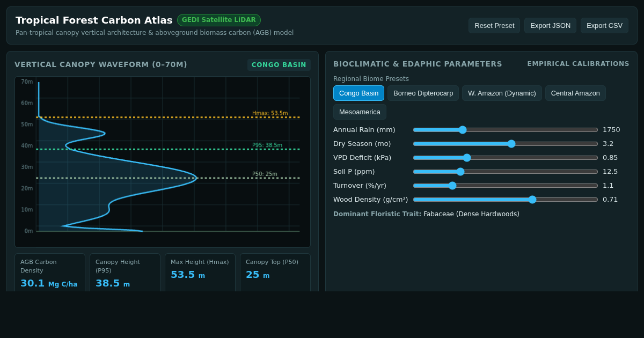The height and width of the screenshot is (338, 644).
Task: Click the Canopy Top (P50) 25 m card value
Action: [258, 275]
